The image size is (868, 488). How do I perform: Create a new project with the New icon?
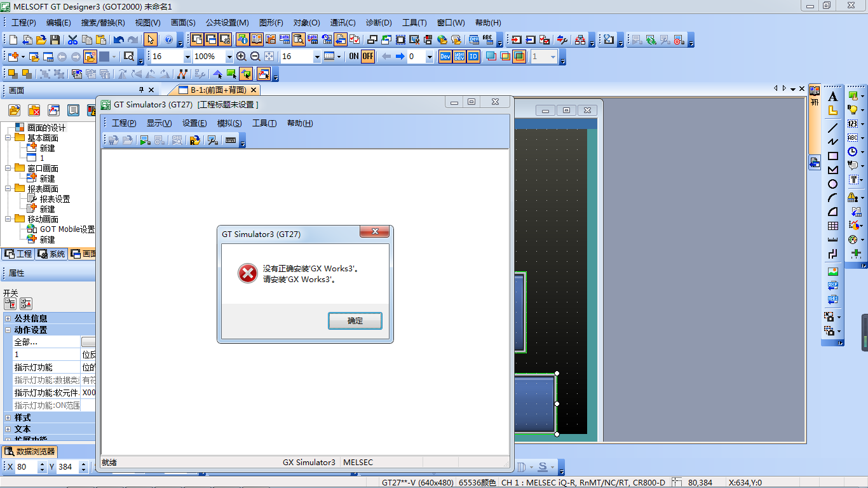tap(13, 39)
